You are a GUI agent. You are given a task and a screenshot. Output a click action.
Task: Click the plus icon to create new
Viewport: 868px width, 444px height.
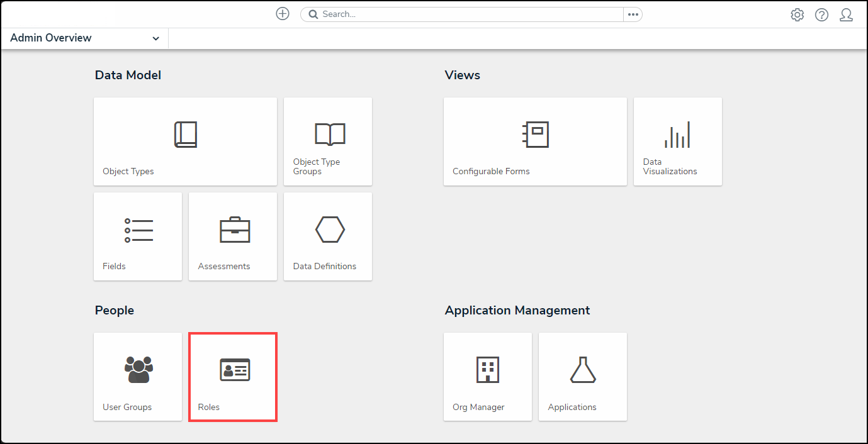[x=283, y=14]
